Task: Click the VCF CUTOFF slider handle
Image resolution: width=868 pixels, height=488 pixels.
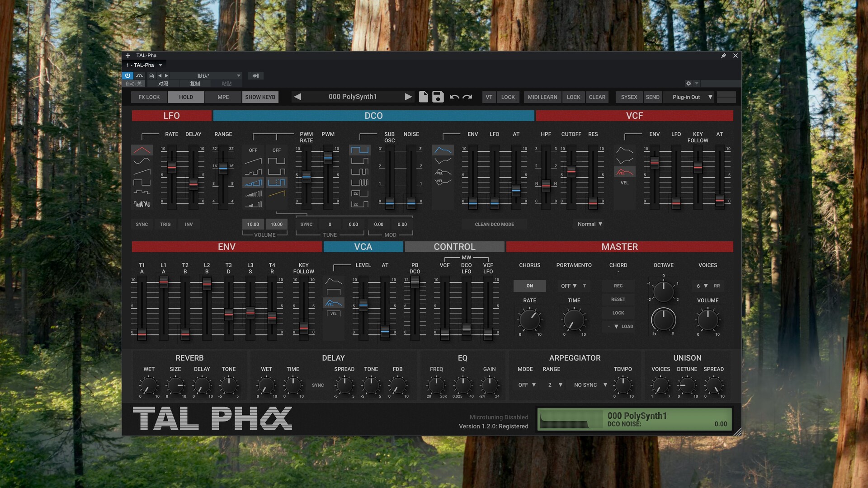Action: click(571, 171)
